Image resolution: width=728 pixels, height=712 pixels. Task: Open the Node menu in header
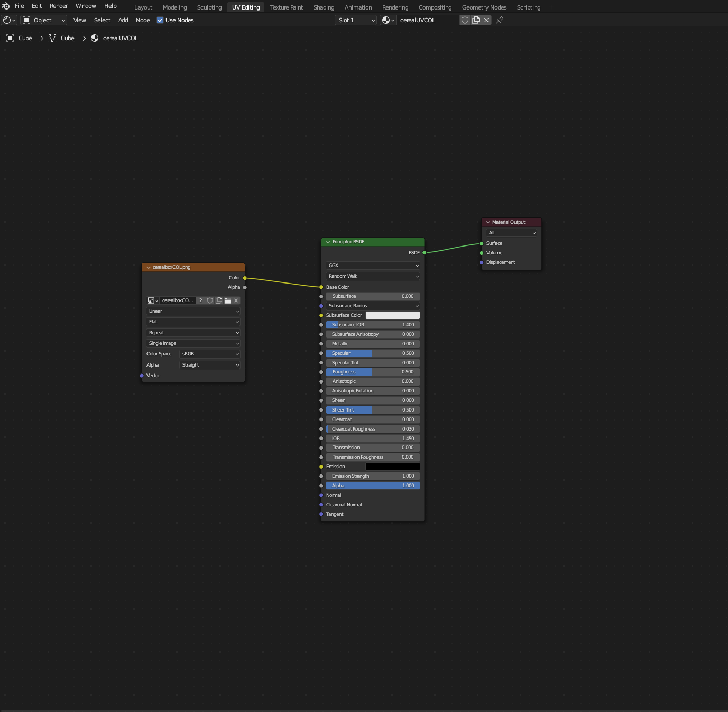point(143,20)
